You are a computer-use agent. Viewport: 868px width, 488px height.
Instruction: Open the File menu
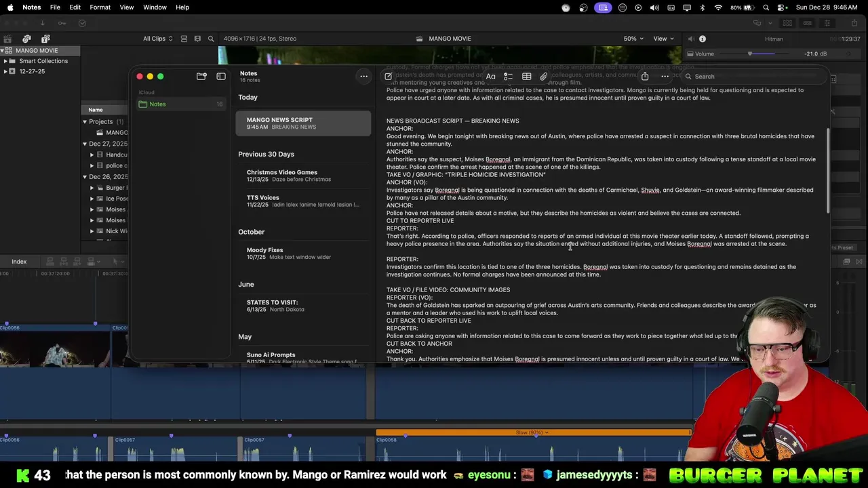pos(55,7)
